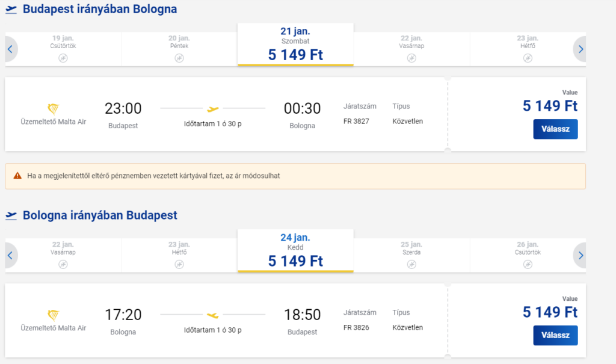Viewport: 616px width, 364px height.
Task: Click next dates arrow for Bologna–Budapest
Action: tap(580, 256)
